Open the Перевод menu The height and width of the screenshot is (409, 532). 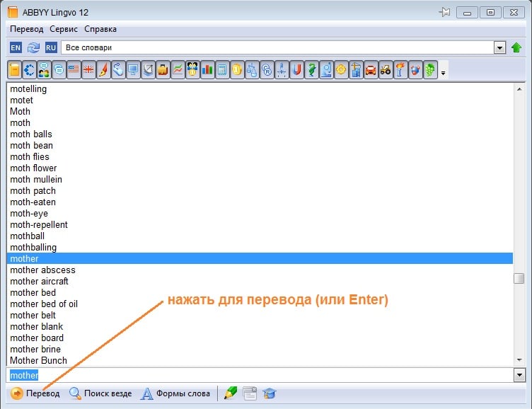[27, 29]
